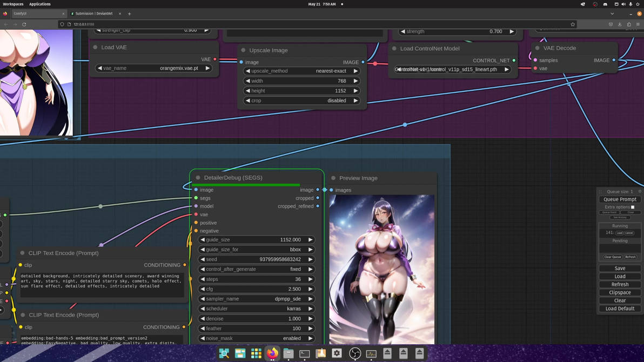Open the Applications menu in top bar
The height and width of the screenshot is (362, 644).
40,4
